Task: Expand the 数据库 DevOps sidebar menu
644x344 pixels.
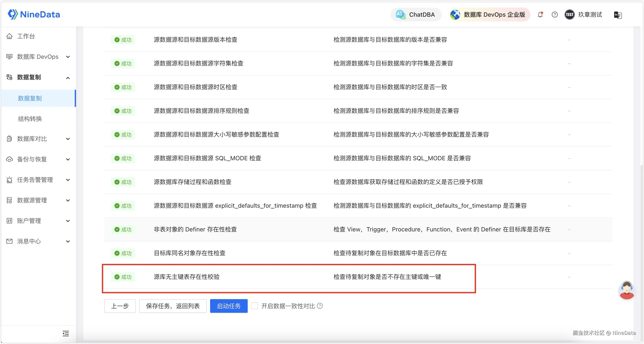Action: (38, 57)
